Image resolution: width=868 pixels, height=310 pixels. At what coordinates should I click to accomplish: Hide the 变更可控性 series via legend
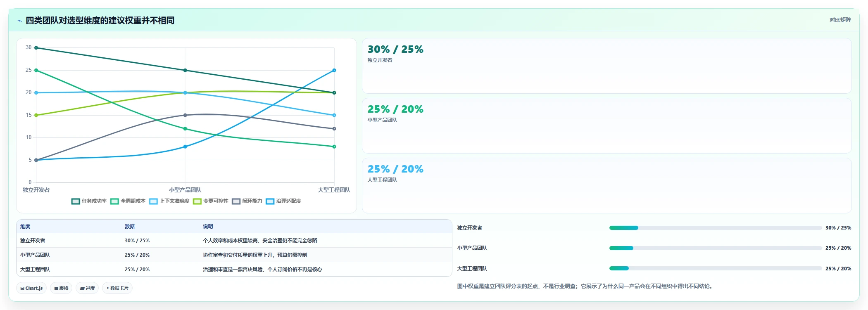[x=211, y=201]
